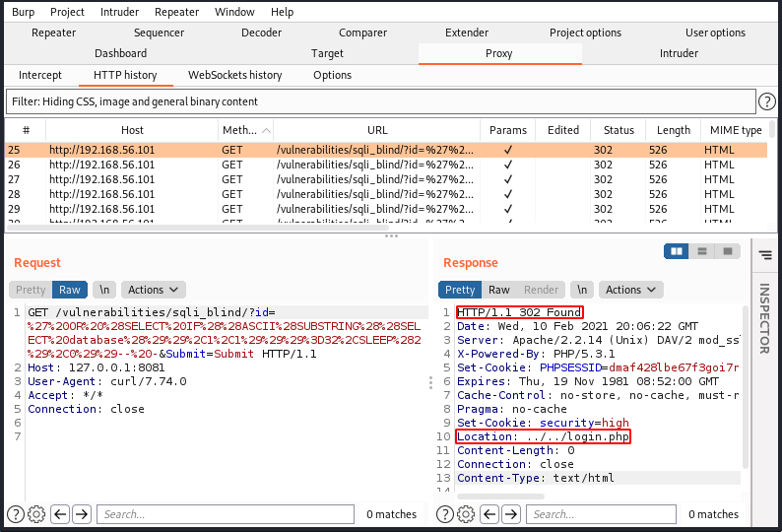Switch Request view to Raw
Screen dimensions: 782x532
(70, 290)
